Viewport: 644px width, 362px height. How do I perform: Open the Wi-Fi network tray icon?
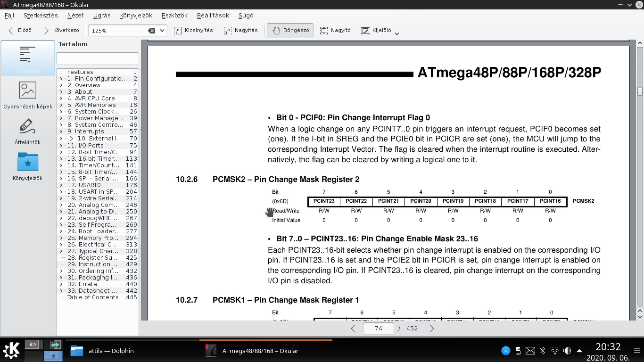pyautogui.click(x=555, y=351)
